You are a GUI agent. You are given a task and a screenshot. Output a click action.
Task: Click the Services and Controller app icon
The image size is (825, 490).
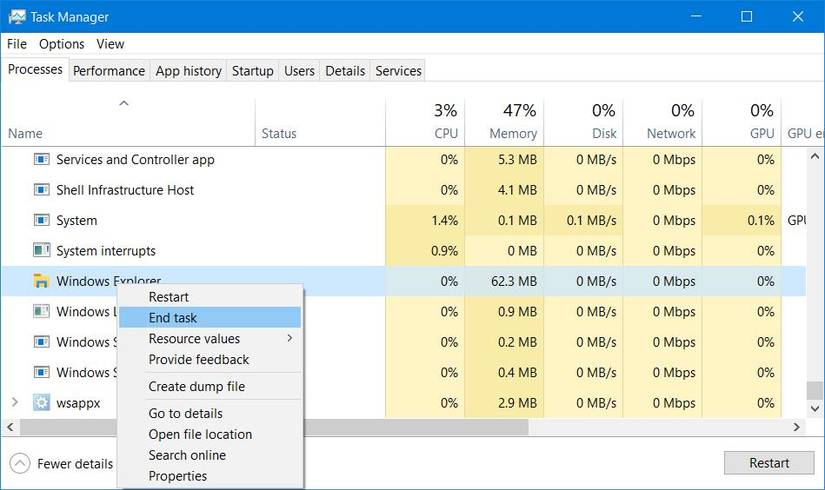click(x=41, y=160)
